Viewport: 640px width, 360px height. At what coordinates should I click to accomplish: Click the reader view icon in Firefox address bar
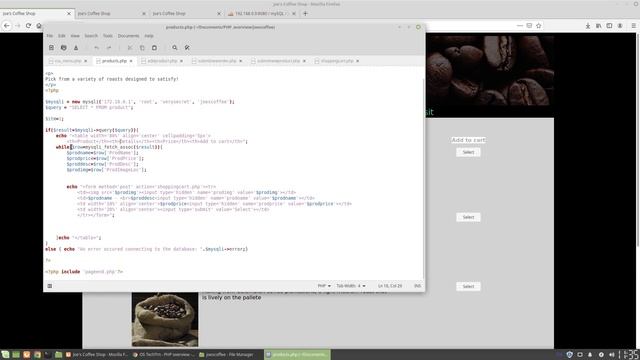coord(529,25)
